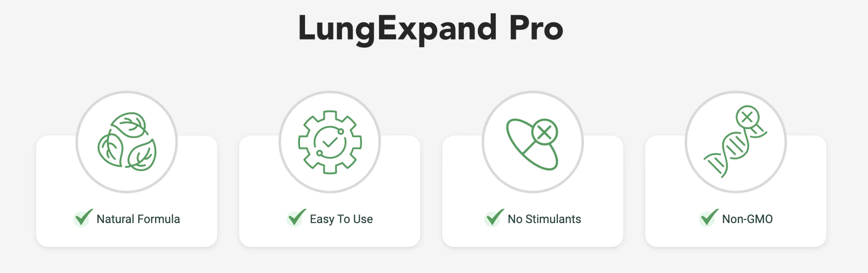
Task: Click the green checkmark beside Natural Formula
Action: coord(83,218)
